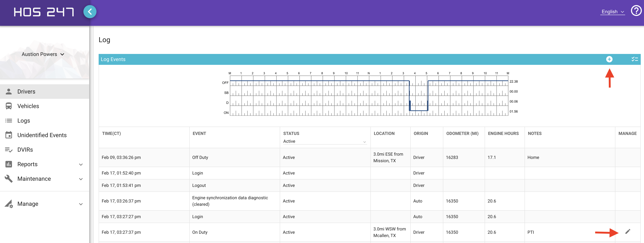Click the D row total 00.06
The image size is (644, 243).
point(513,102)
